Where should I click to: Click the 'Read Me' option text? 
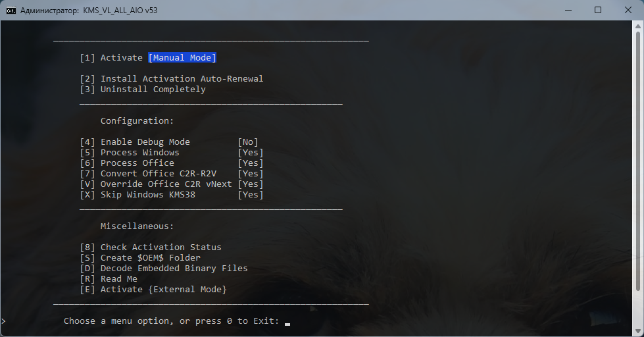pyautogui.click(x=118, y=278)
